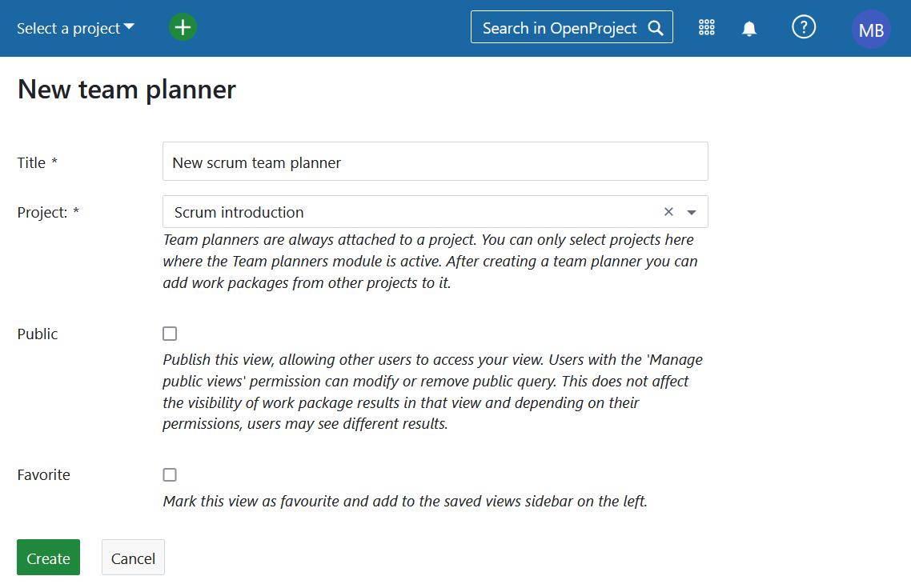Click the 'Search in OpenProject' box
The image size is (911, 588).
[559, 28]
